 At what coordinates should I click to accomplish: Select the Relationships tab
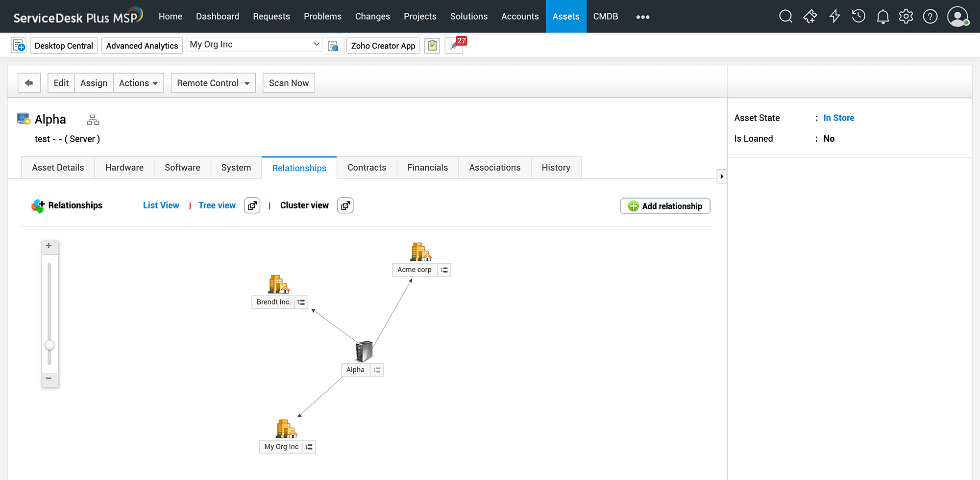pos(299,168)
